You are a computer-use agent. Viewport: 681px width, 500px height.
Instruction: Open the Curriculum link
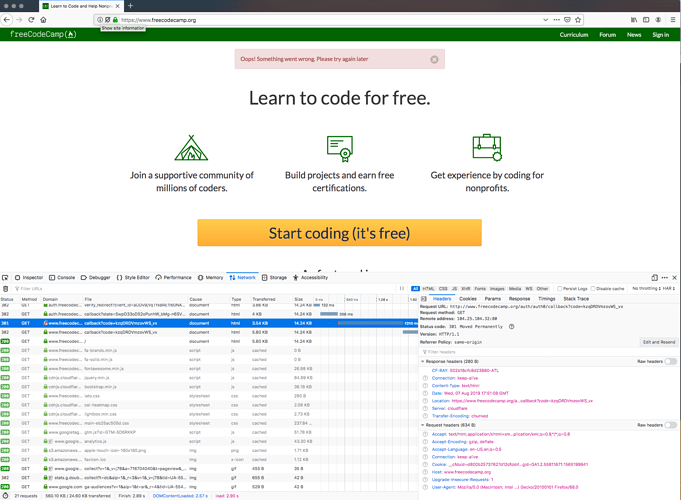pos(574,35)
